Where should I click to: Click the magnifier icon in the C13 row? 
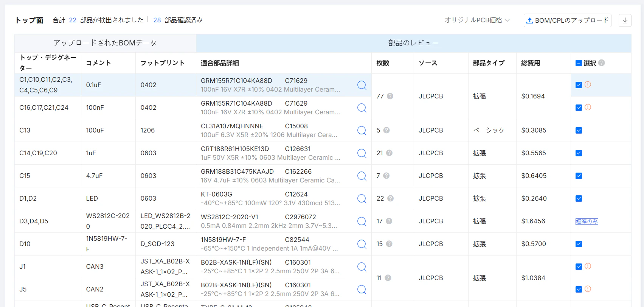pos(362,131)
